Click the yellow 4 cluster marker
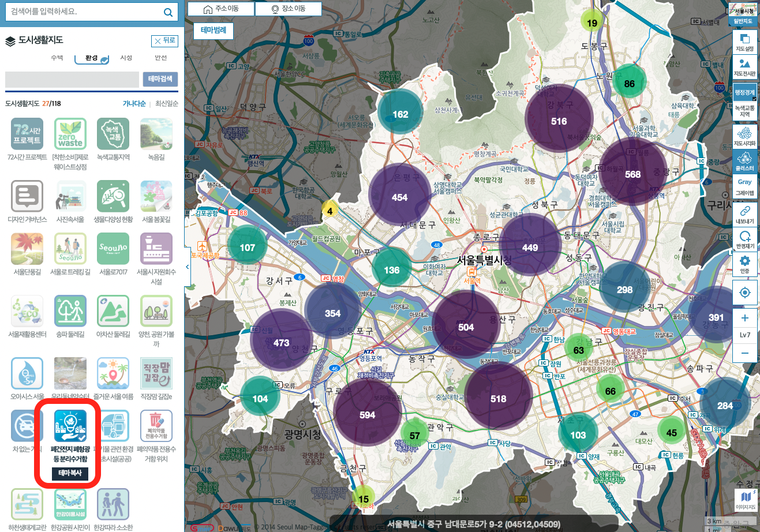This screenshot has height=532, width=760. 330,211
